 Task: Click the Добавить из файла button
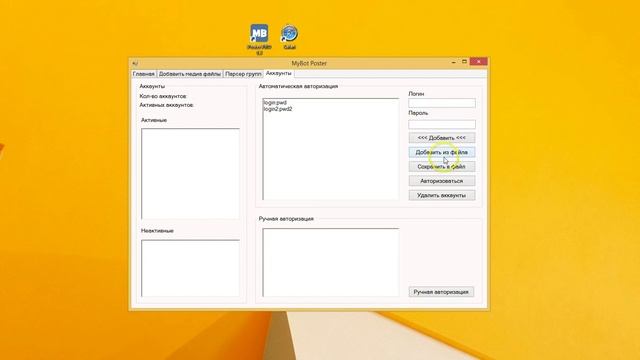[442, 152]
